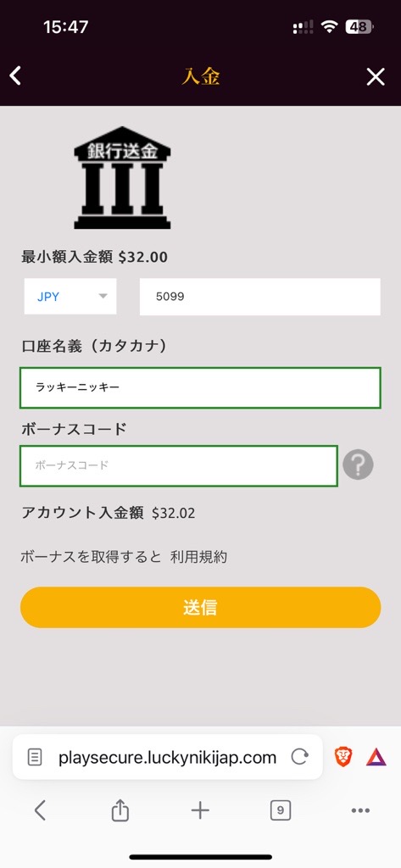401x868 pixels.
Task: Submit the deposit with the 送信 button
Action: [x=200, y=607]
